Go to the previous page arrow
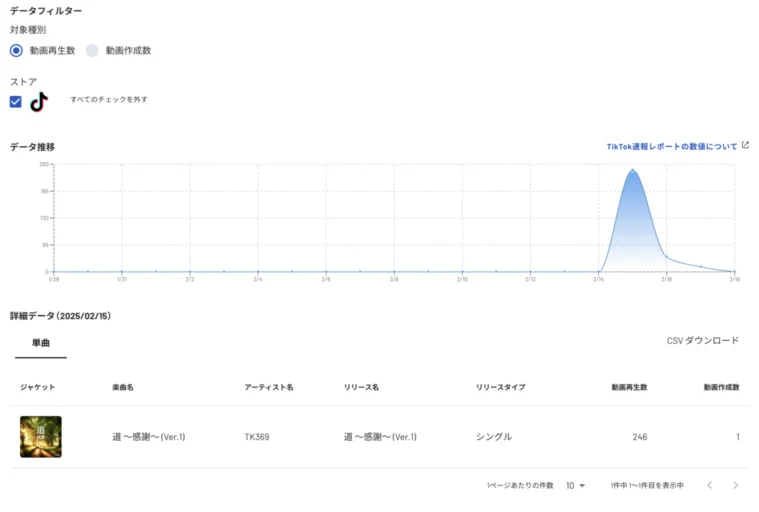The image size is (759, 512). [709, 485]
